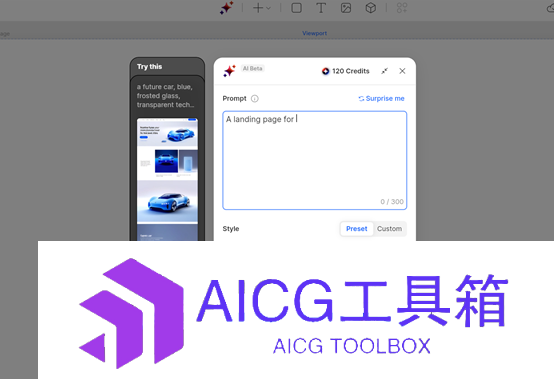Select the Text tool in toolbar
Screen dimensions: 554x379
click(321, 8)
